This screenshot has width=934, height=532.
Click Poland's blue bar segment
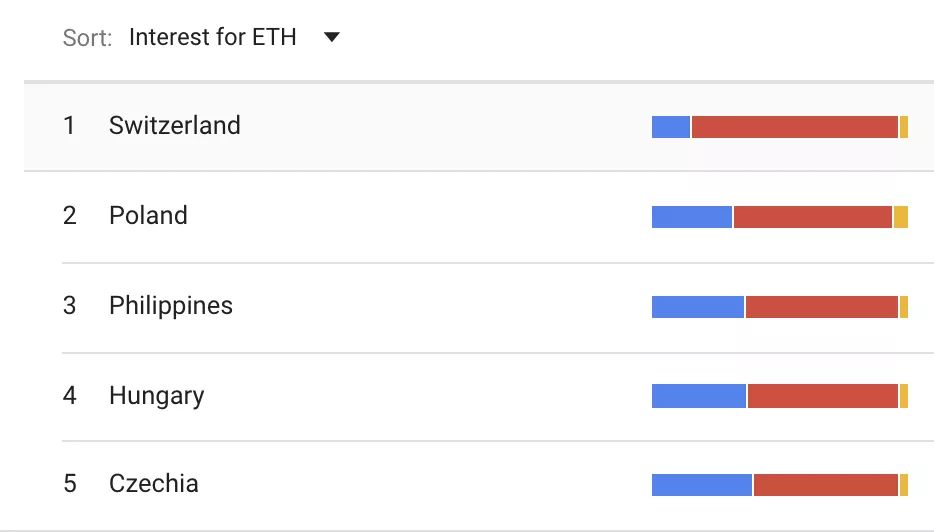(692, 217)
